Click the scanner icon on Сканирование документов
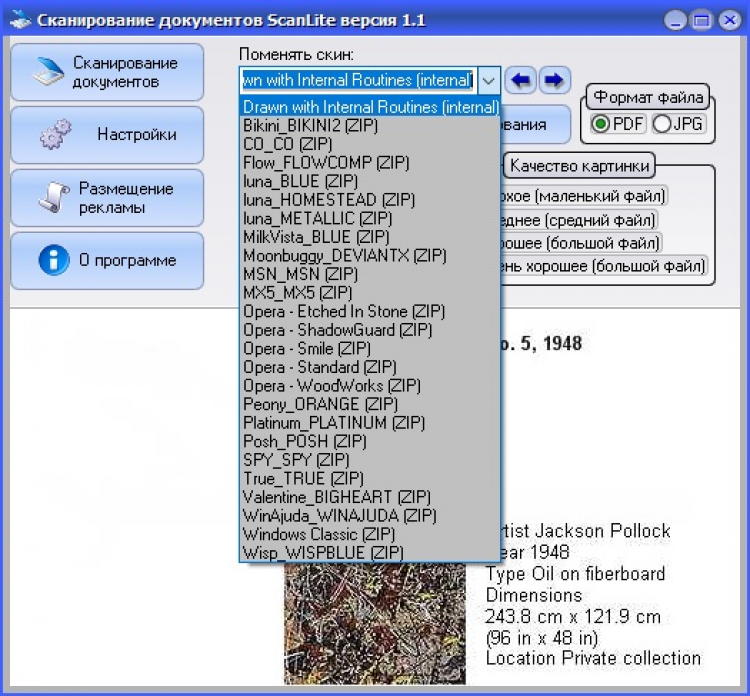The height and width of the screenshot is (696, 750). point(48,72)
